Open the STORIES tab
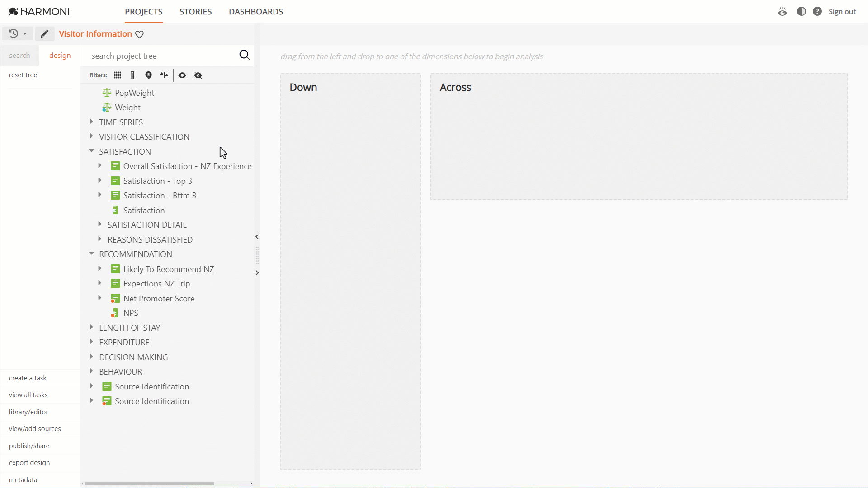This screenshot has width=868, height=488. click(x=196, y=12)
